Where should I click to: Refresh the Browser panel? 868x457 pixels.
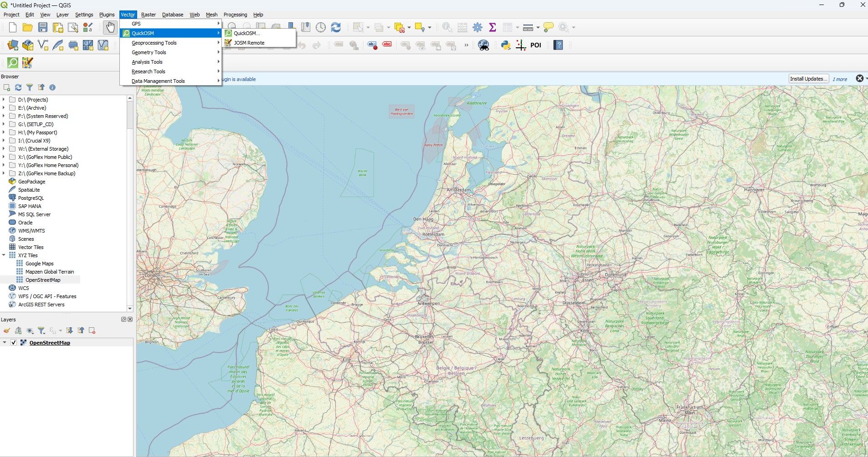(18, 87)
